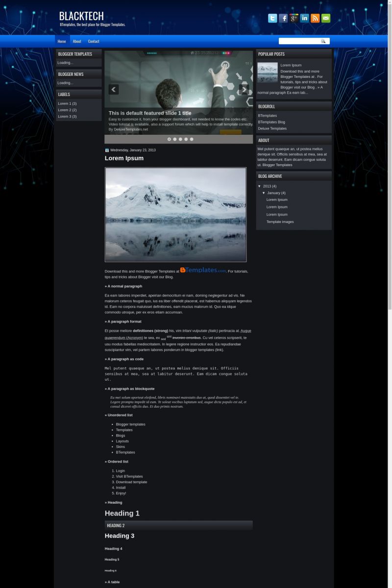The image size is (392, 588).
Task: Go to previous slide arrow
Action: coord(114,89)
